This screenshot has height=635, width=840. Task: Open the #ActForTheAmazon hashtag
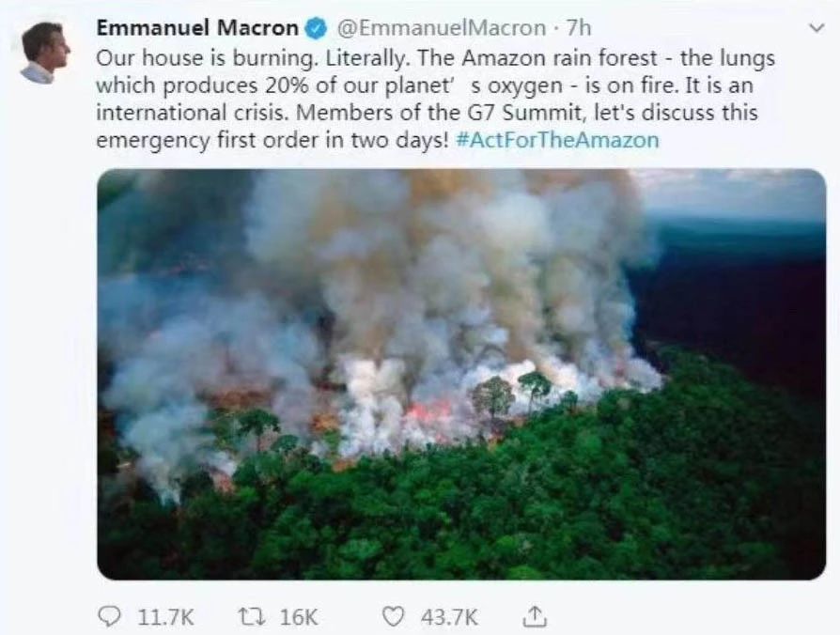click(558, 140)
